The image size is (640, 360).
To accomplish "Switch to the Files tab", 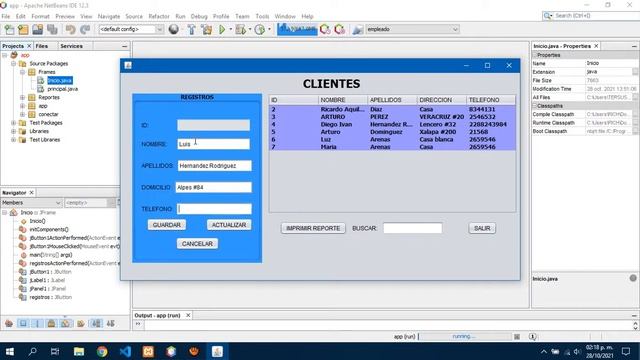I will tap(42, 46).
